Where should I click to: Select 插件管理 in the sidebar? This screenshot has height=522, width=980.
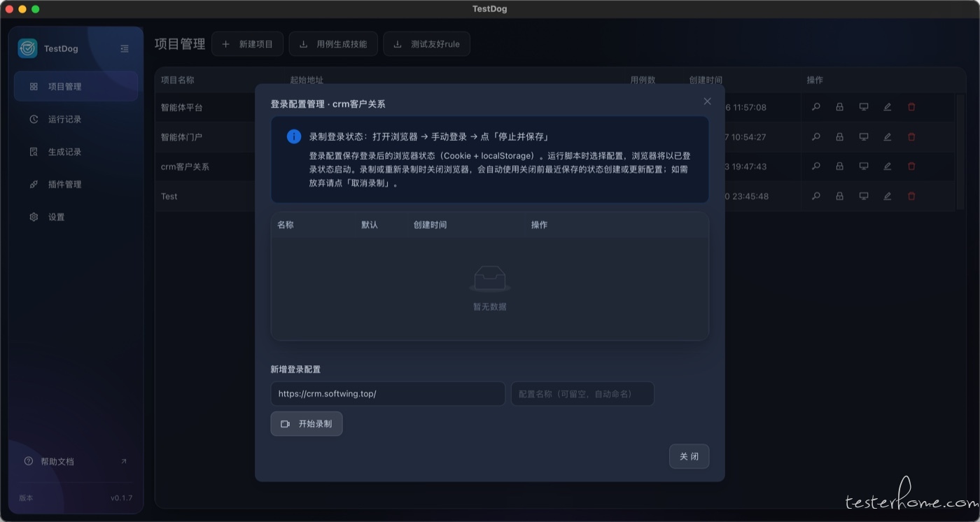pos(76,184)
